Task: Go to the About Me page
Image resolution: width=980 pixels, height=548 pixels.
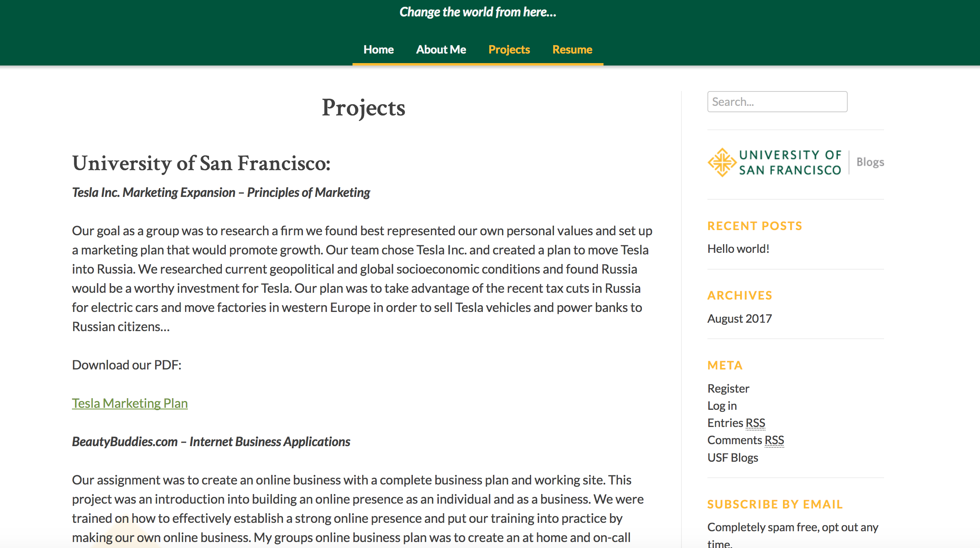Action: coord(441,50)
